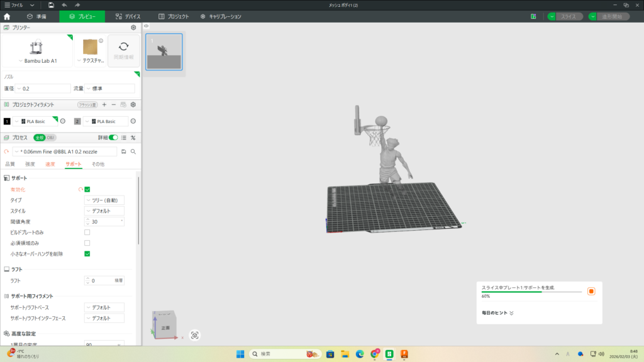Click the Home icon in top bar
Viewport: 644px width, 362px height.
(7, 16)
